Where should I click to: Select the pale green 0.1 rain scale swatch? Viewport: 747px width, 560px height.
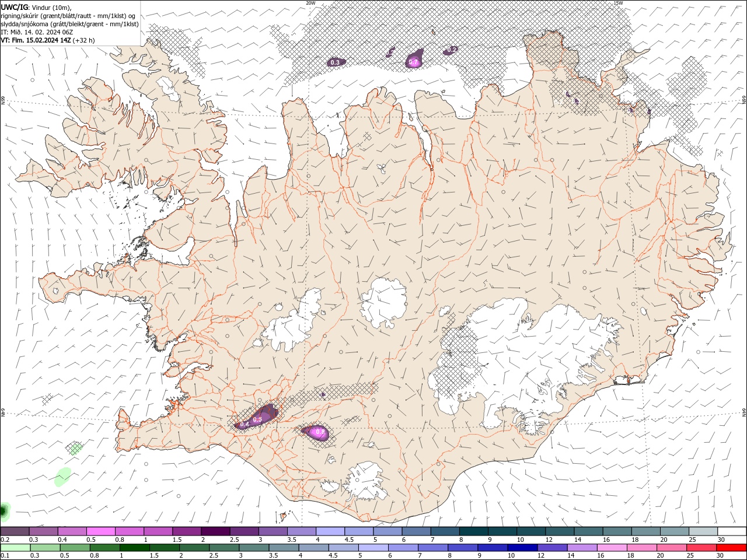[15, 548]
